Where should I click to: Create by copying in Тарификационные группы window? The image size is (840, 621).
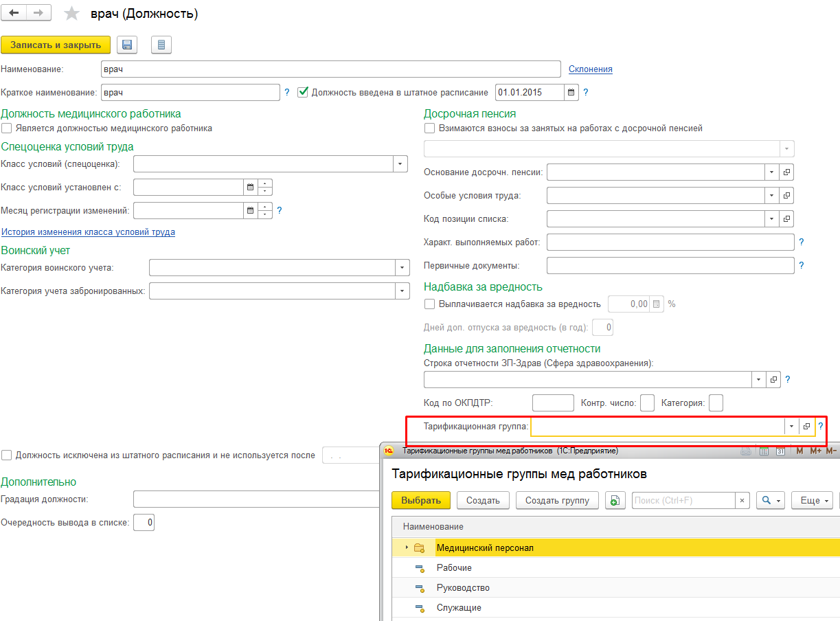(615, 501)
